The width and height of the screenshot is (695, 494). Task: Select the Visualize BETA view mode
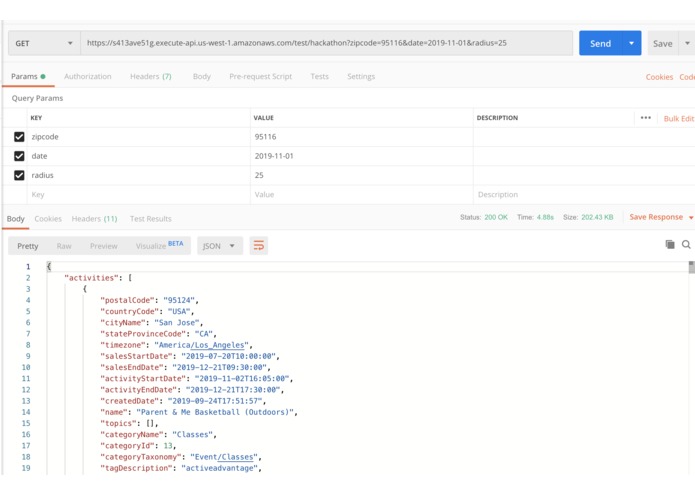pos(160,245)
